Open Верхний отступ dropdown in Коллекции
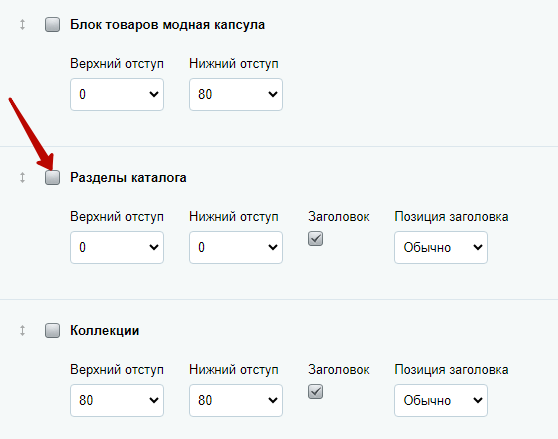558x439 pixels. coord(117,401)
